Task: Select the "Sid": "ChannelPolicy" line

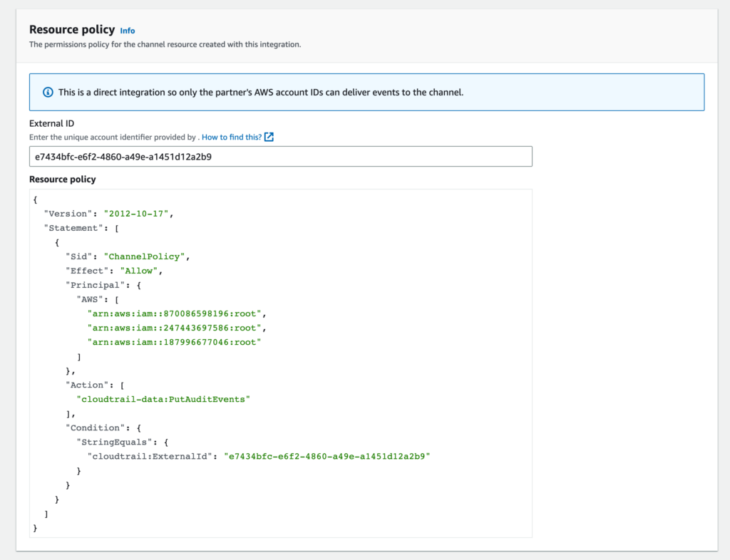Action: [x=128, y=256]
